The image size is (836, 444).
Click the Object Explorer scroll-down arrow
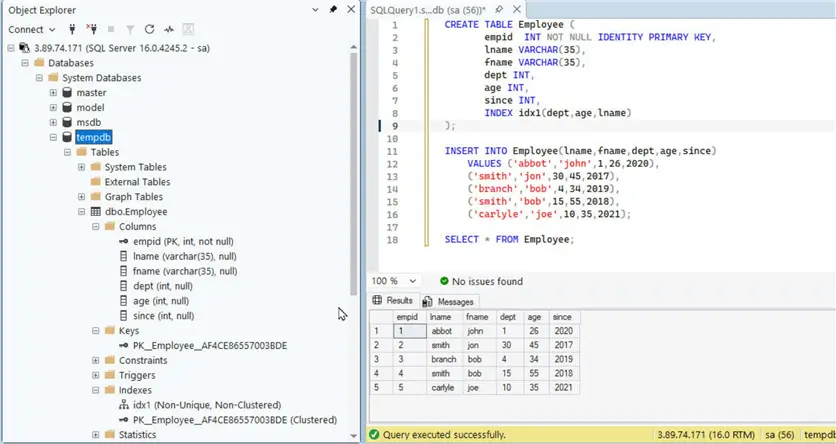353,436
